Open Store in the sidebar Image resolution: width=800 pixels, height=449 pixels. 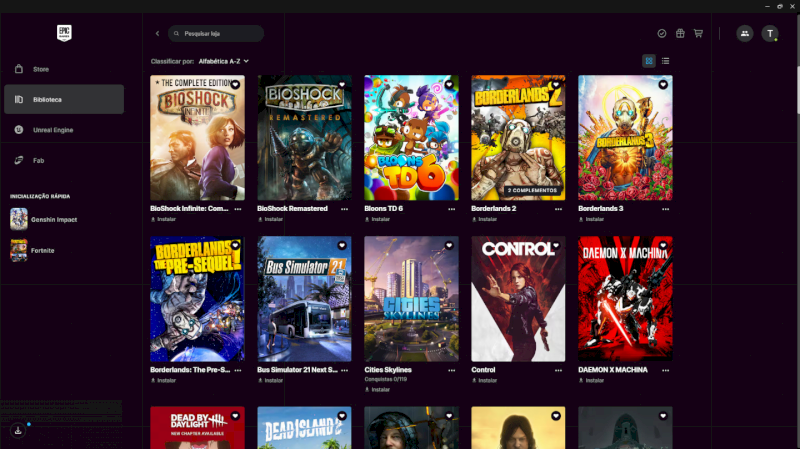tap(41, 69)
